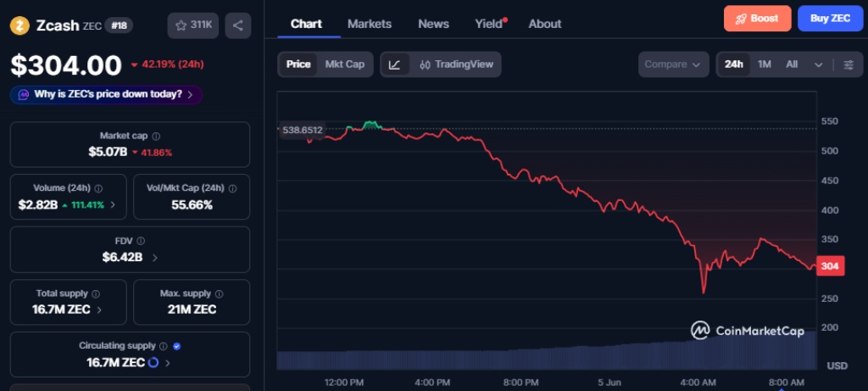The width and height of the screenshot is (868, 391).
Task: Click the Zcash coin logo icon
Action: [19, 25]
